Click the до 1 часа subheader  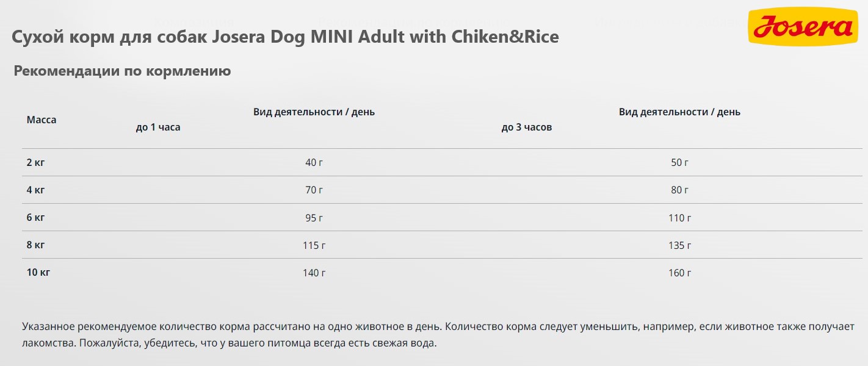coord(158,127)
